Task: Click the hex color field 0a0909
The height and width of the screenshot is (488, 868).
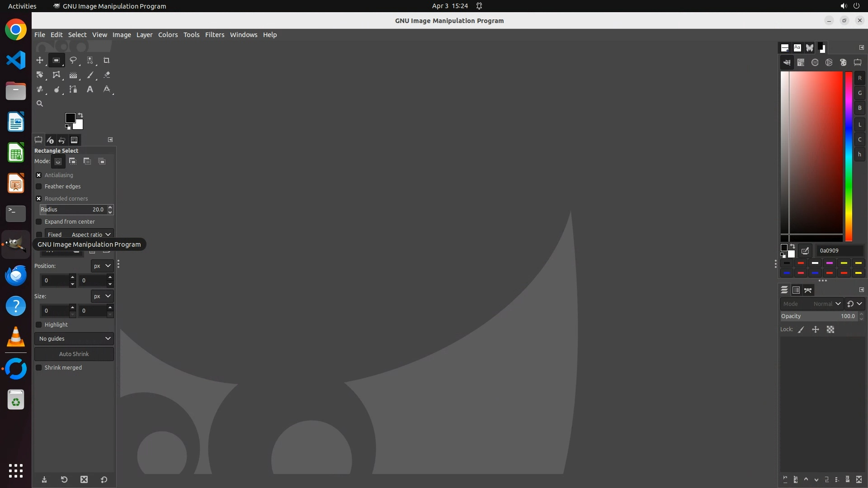Action: click(839, 251)
